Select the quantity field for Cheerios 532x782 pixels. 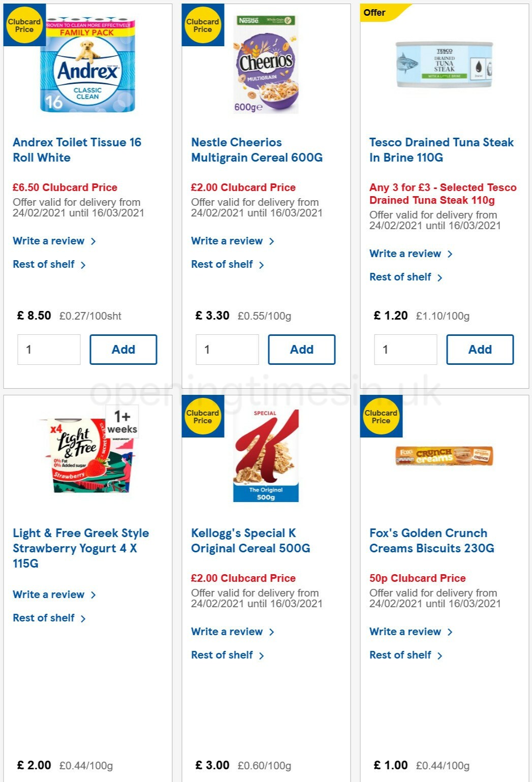(227, 349)
